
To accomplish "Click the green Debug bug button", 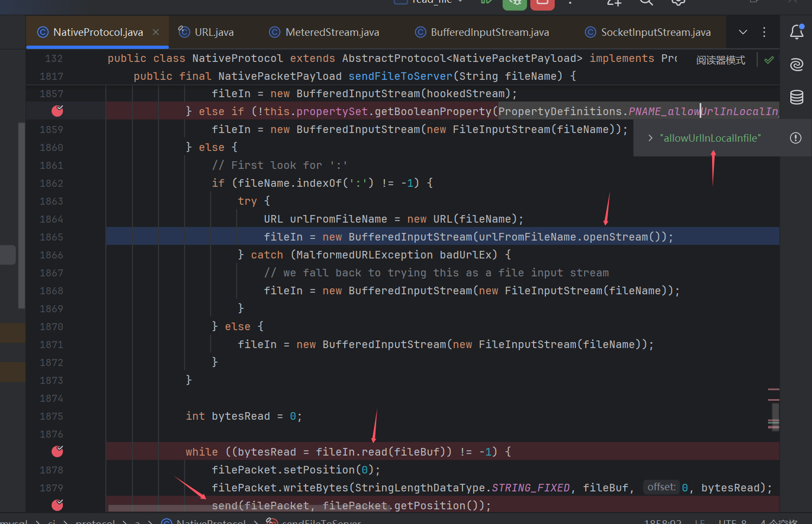I will (515, 3).
